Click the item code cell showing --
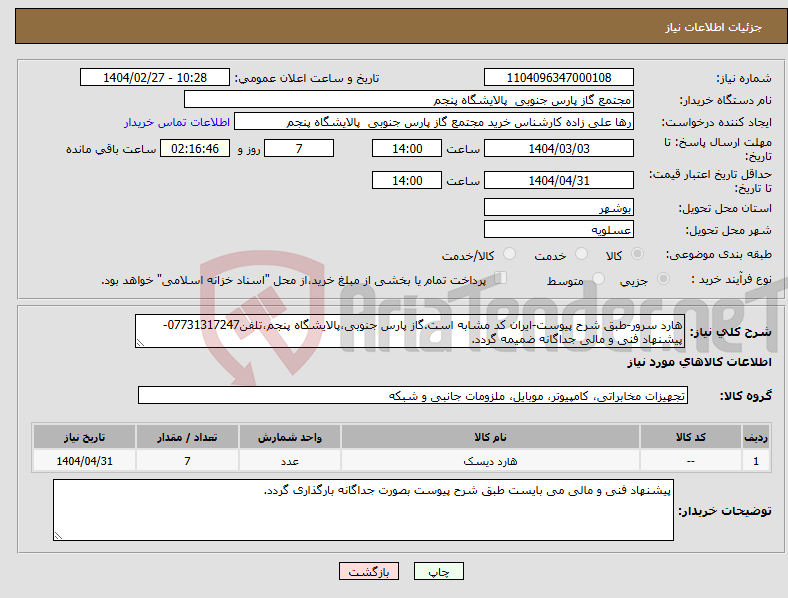This screenshot has width=788, height=598. 691,461
